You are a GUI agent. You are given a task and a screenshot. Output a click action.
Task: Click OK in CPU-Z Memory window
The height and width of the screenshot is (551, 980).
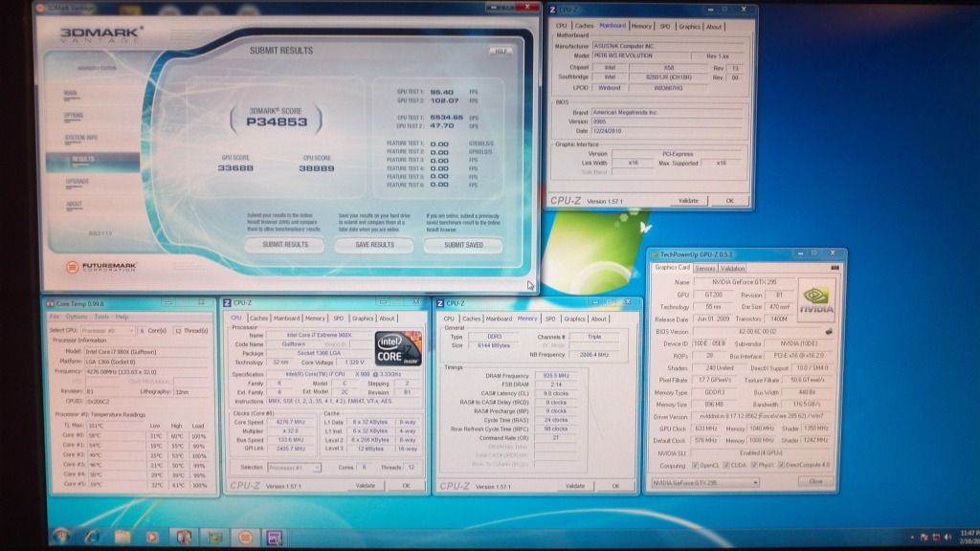(615, 486)
